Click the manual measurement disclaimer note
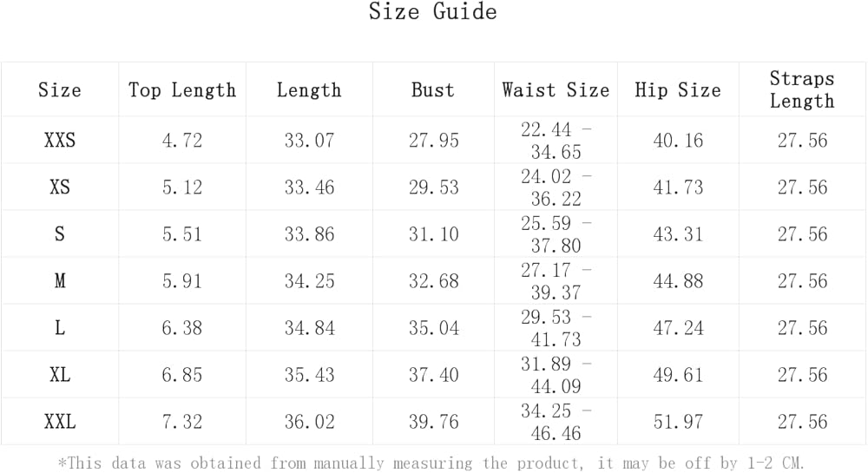This screenshot has width=868, height=473. click(x=433, y=463)
